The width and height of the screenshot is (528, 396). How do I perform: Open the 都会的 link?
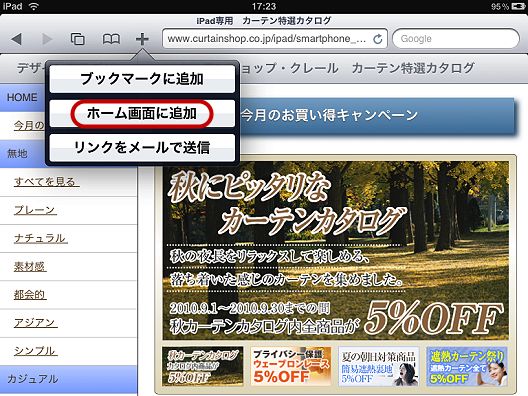(30, 295)
